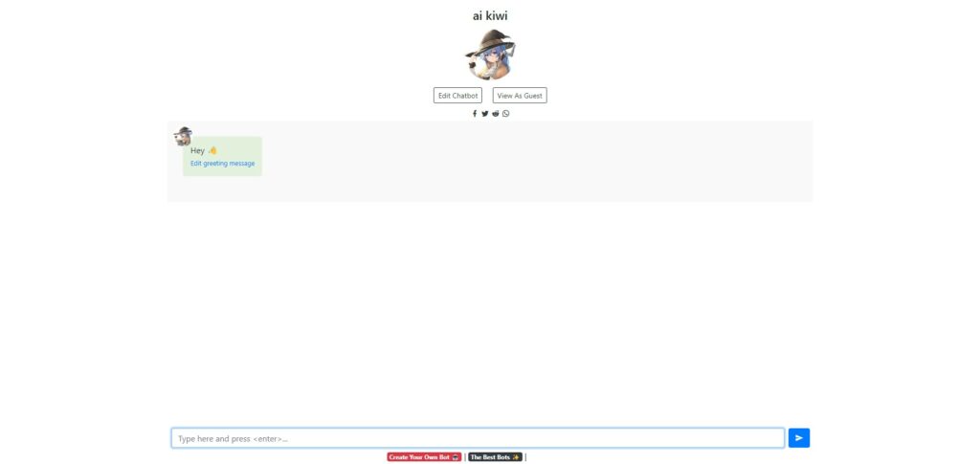Click the sparkles emoji on Best Bots badge
The height and width of the screenshot is (464, 980).
[x=516, y=457]
